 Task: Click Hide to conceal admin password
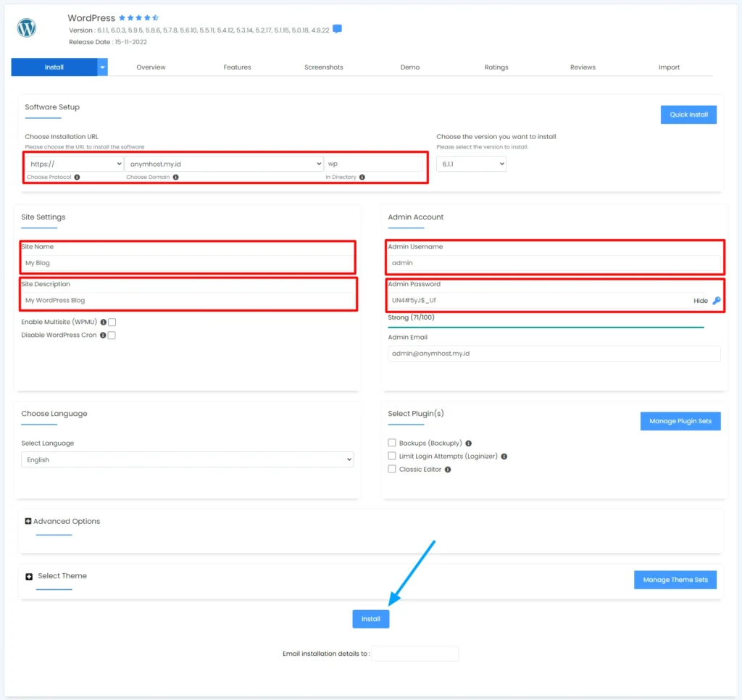tap(701, 301)
